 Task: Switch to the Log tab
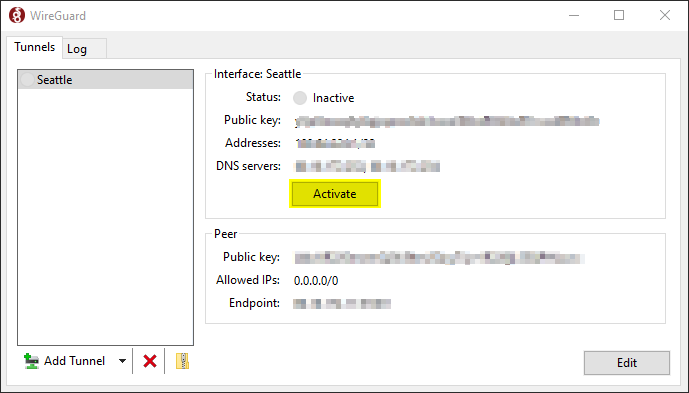point(85,48)
